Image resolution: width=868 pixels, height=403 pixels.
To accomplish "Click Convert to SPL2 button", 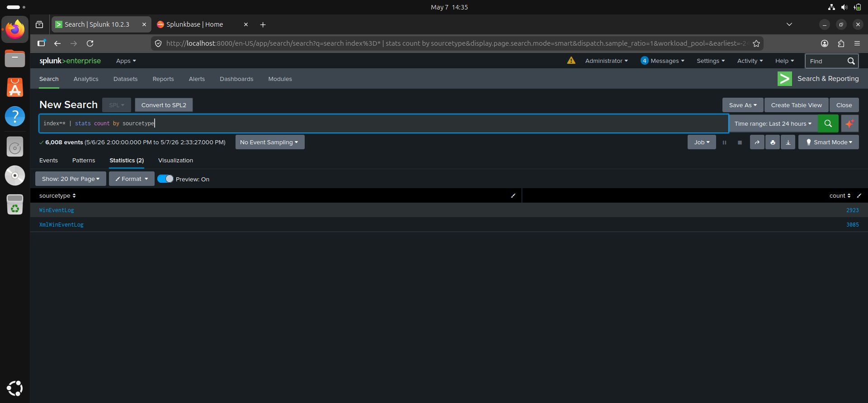I will pyautogui.click(x=164, y=105).
